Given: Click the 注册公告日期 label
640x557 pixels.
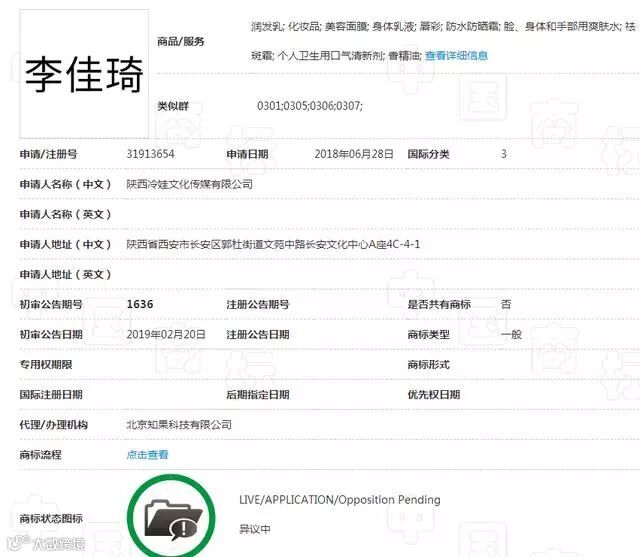Looking at the screenshot, I should click(258, 334).
